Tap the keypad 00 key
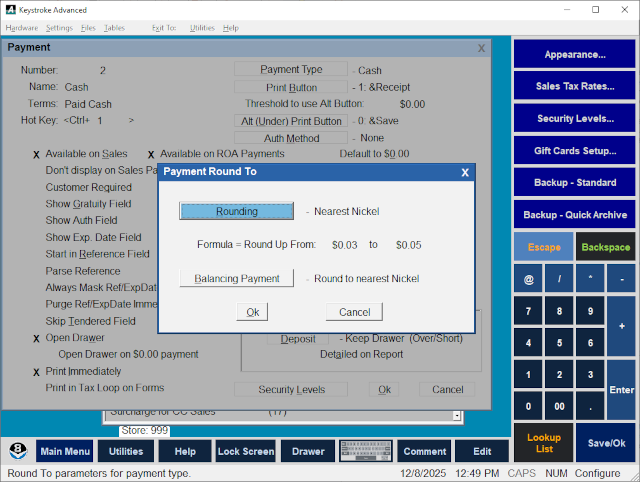640x482 pixels. coord(559,406)
